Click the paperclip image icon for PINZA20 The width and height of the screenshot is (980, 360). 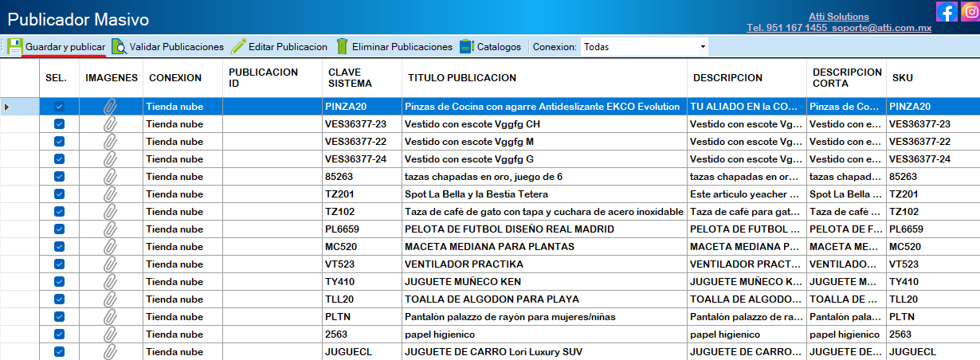tap(111, 107)
